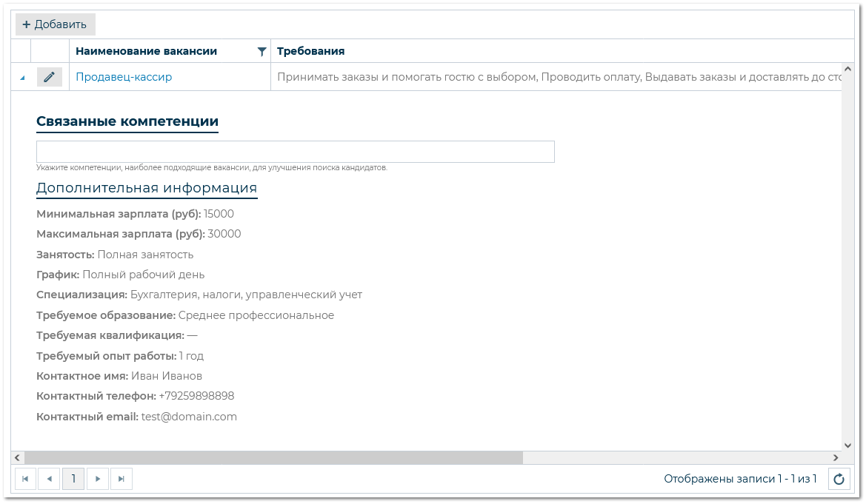This screenshot has width=866, height=504.
Task: Click the contact email test@domain.com
Action: tap(189, 417)
